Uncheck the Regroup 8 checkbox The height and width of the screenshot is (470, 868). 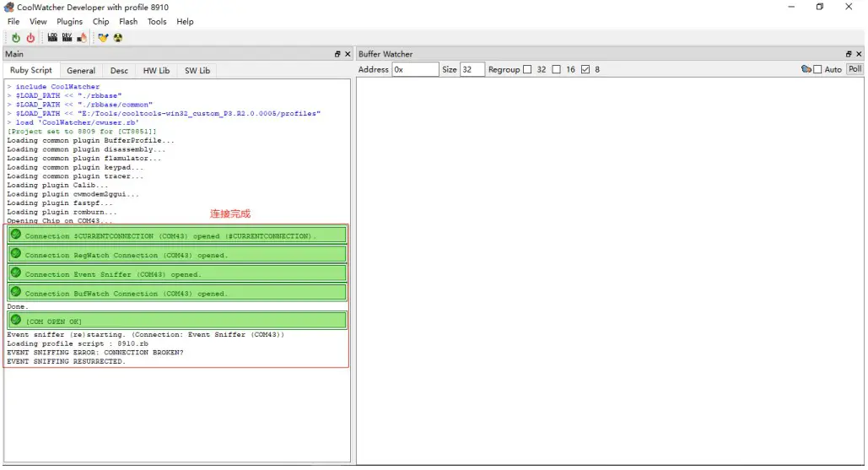585,69
